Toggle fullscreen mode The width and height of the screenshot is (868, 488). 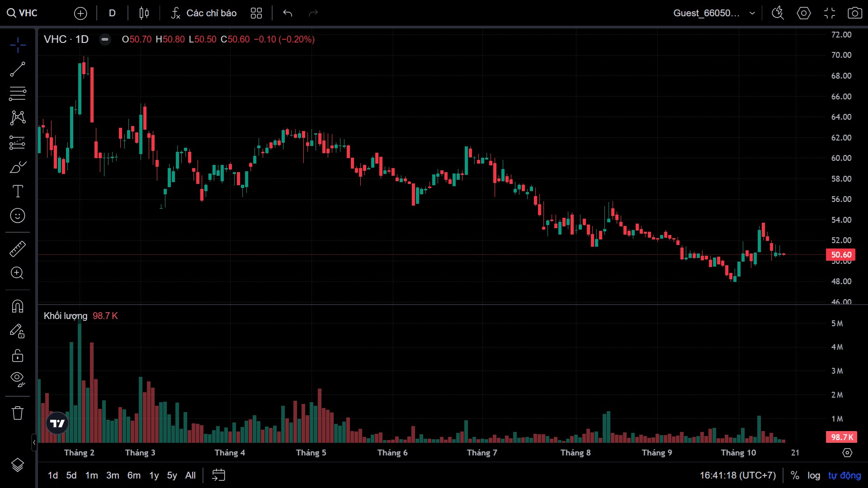point(830,13)
